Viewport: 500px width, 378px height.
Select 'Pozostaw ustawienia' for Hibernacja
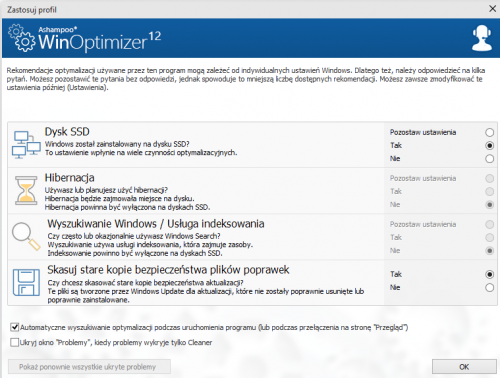point(489,178)
